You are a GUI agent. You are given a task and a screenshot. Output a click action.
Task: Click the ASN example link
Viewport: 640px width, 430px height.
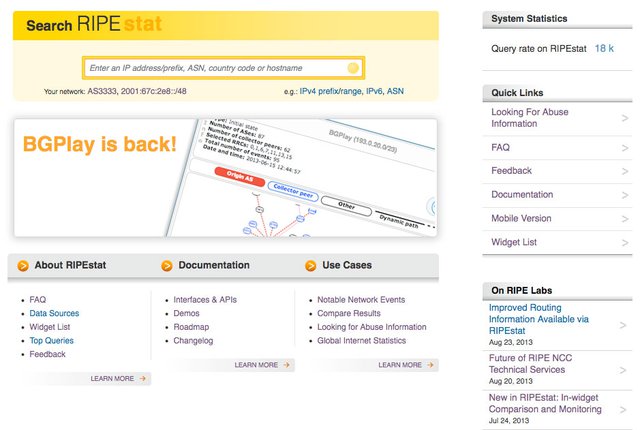(x=395, y=91)
